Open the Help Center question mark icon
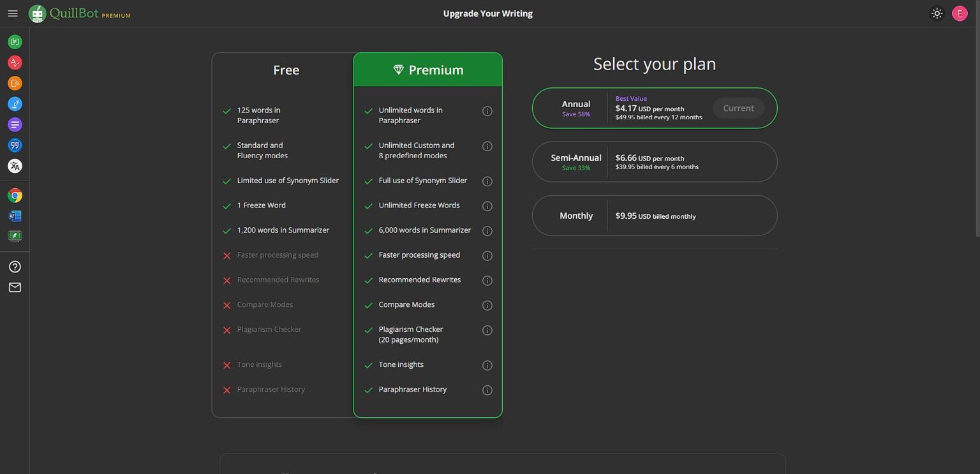The width and height of the screenshot is (980, 474). [x=15, y=267]
